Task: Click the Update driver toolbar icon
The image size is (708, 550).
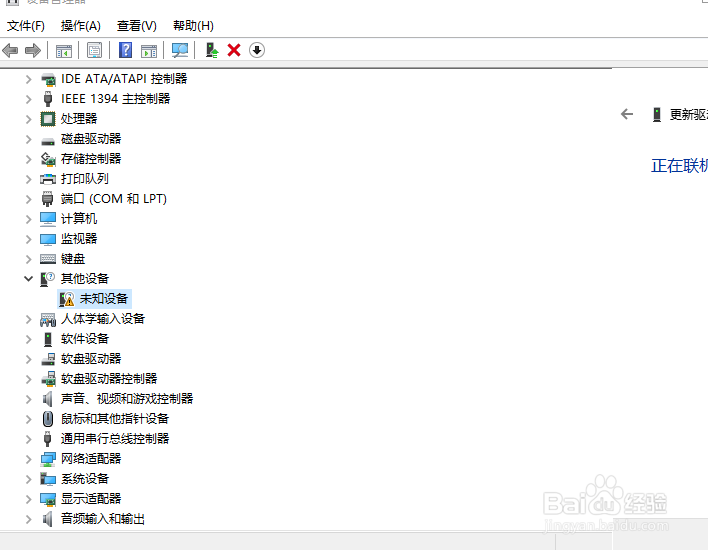Action: point(212,50)
